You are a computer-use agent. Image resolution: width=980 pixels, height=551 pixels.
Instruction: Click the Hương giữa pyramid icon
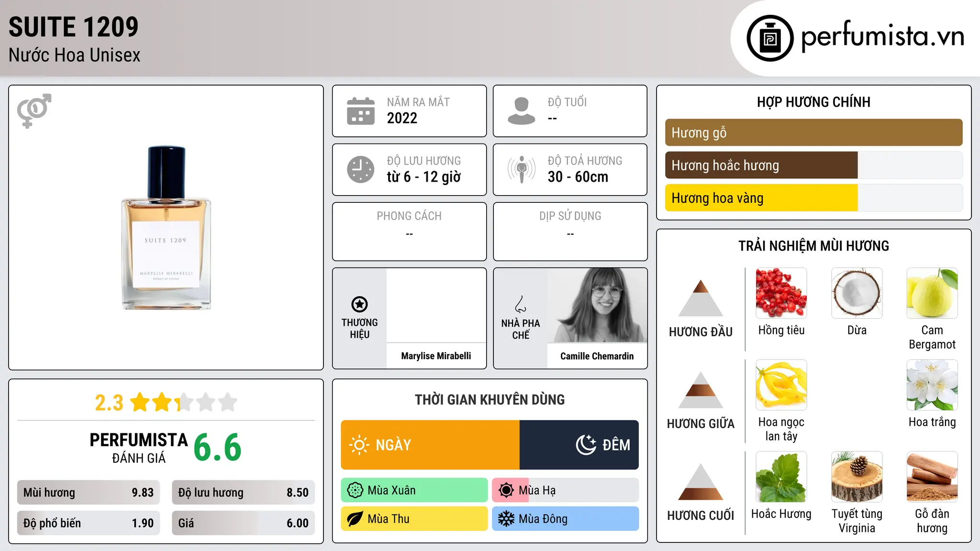coord(701,390)
